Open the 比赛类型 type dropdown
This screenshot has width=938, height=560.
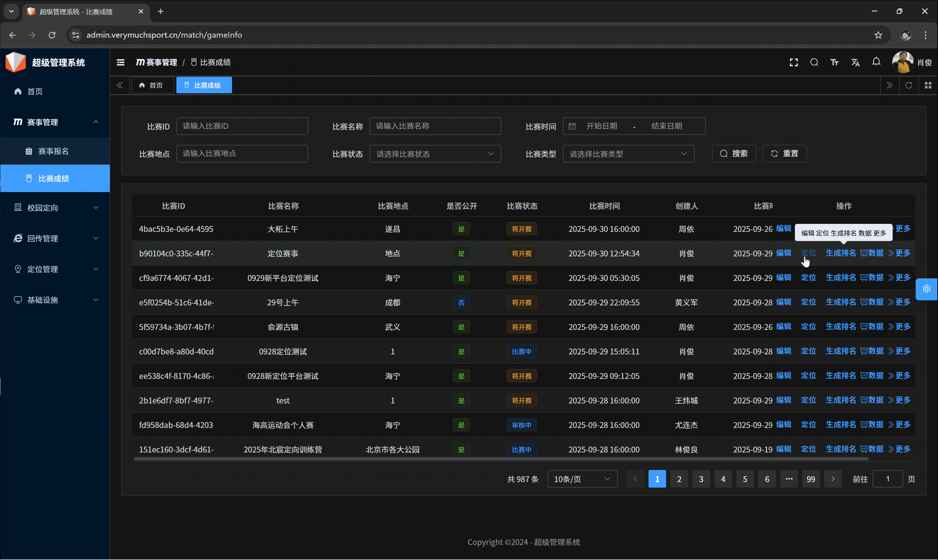[x=628, y=154]
